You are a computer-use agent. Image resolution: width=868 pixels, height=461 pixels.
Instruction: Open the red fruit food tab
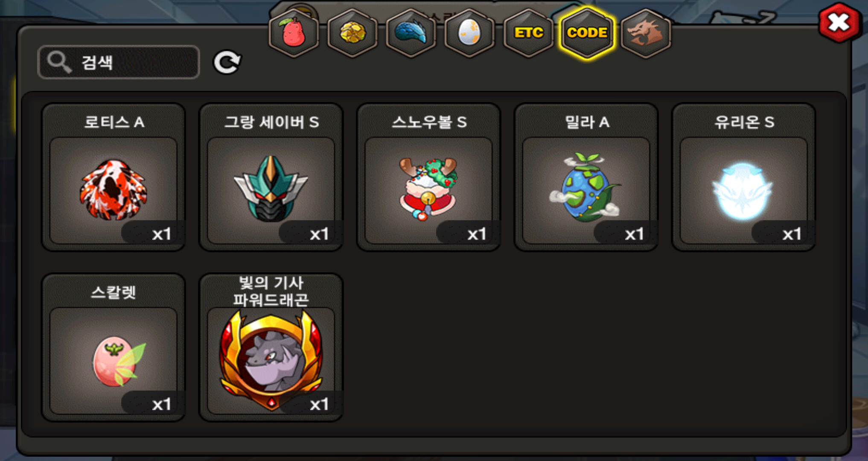click(x=293, y=33)
